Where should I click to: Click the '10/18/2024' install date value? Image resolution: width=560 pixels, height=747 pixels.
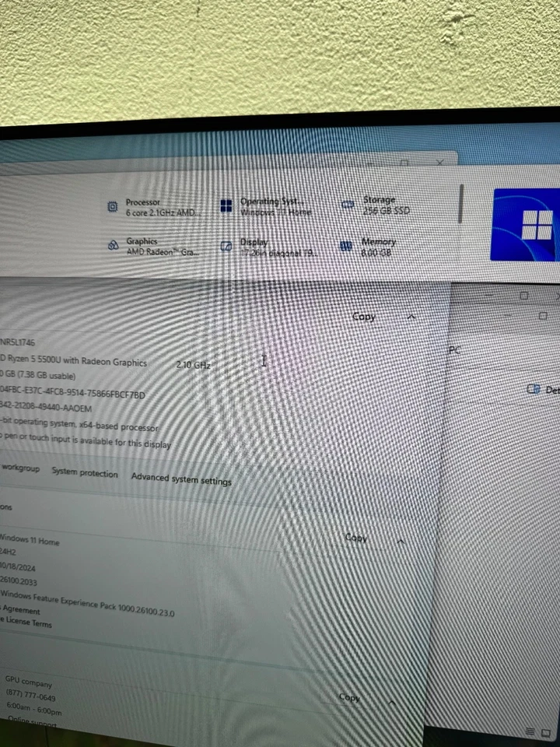click(17, 567)
